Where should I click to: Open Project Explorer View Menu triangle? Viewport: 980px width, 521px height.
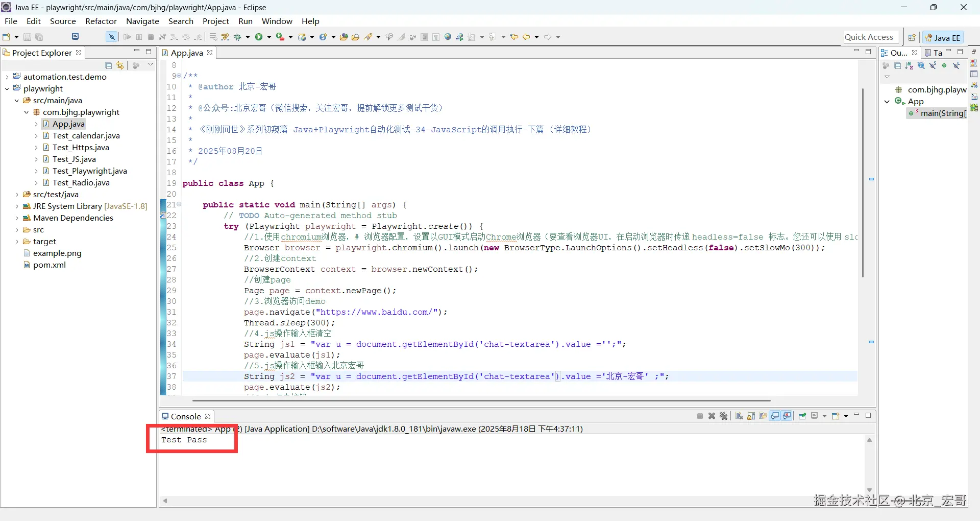151,64
